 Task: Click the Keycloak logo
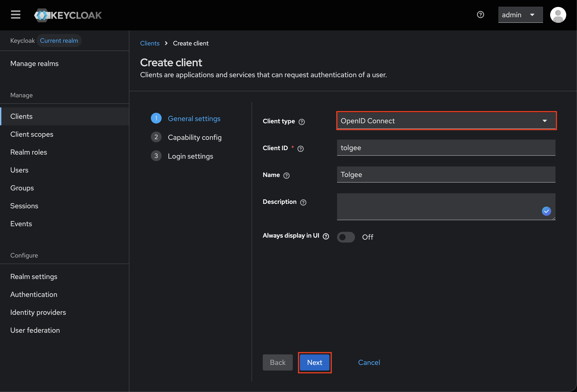pyautogui.click(x=68, y=15)
